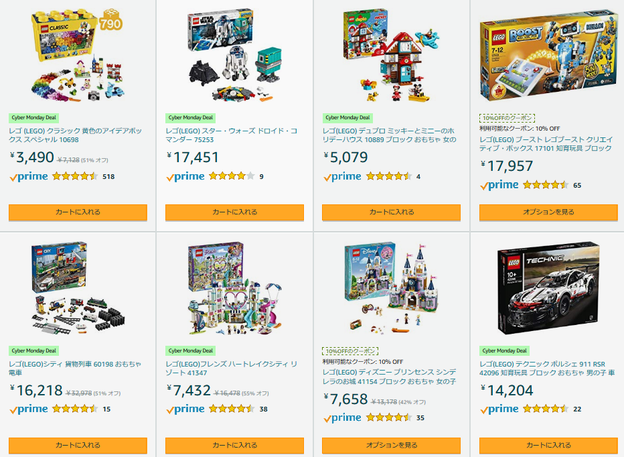The width and height of the screenshot is (624, 457).
Task: Open star ratings for LEGO Classic with 518 reviews
Action: click(x=75, y=176)
